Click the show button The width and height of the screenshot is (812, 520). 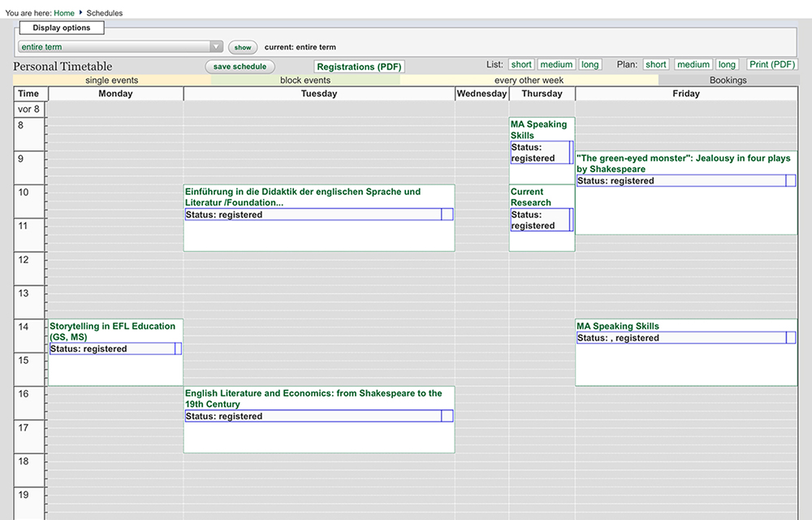point(242,47)
